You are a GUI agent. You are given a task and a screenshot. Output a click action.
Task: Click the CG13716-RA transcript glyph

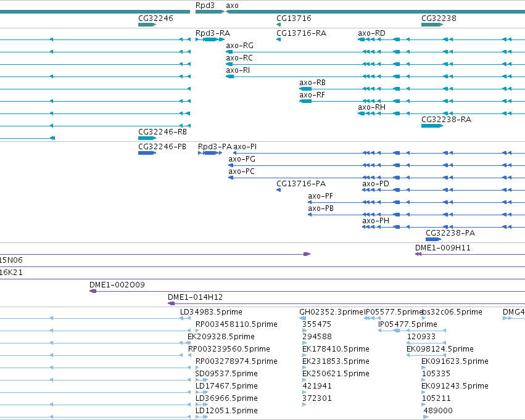[x=279, y=39]
